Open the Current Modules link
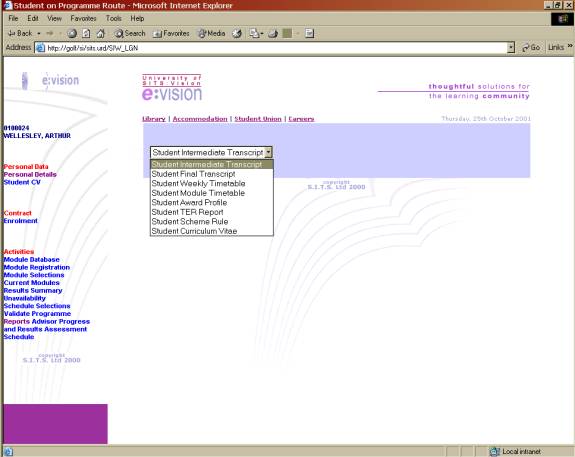The image size is (575, 457). [x=32, y=282]
